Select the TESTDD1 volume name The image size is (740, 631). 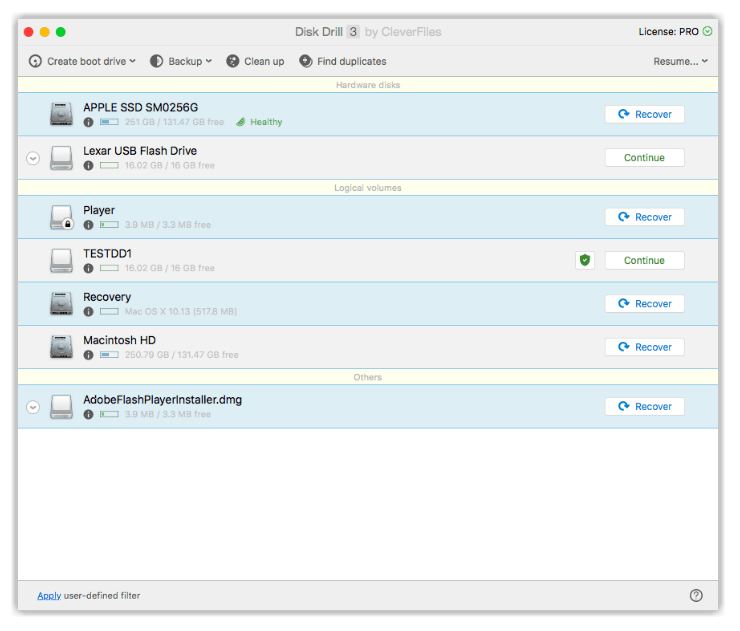107,254
